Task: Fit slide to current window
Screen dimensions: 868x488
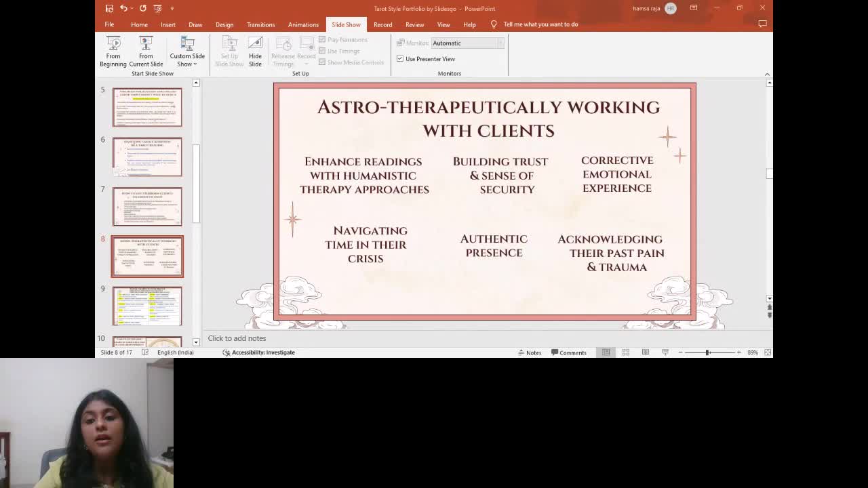Action: pyautogui.click(x=768, y=352)
